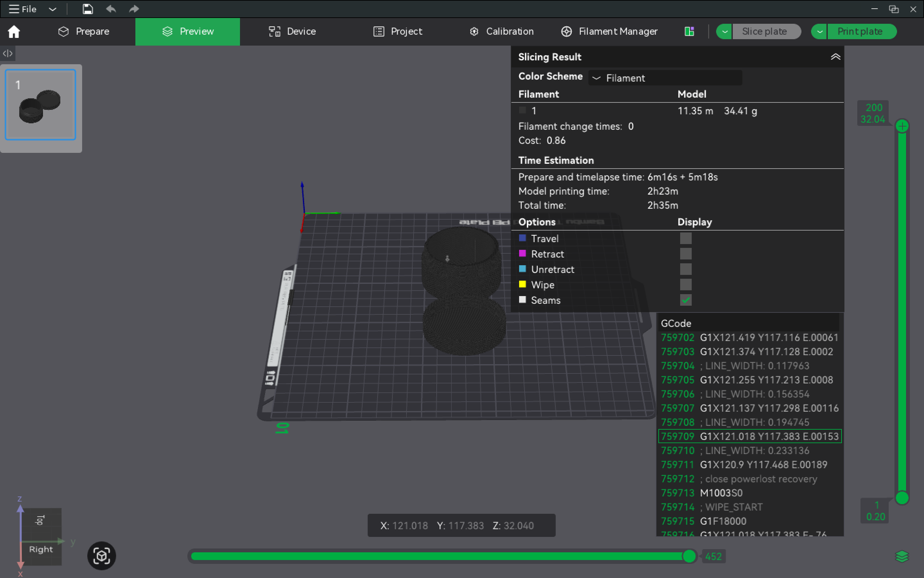The width and height of the screenshot is (924, 578).
Task: Select GCode line 759707
Action: [750, 408]
